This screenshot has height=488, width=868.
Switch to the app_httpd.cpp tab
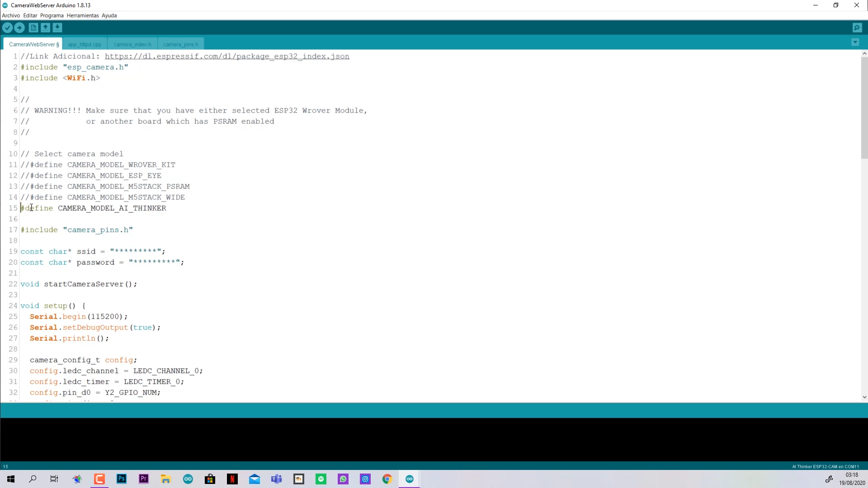coord(85,44)
